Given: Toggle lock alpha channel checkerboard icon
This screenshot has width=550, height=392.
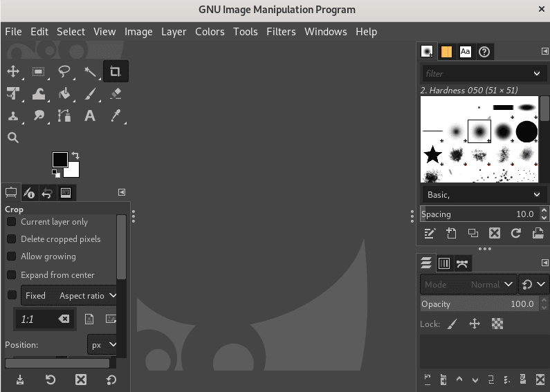Looking at the screenshot, I should click(497, 324).
